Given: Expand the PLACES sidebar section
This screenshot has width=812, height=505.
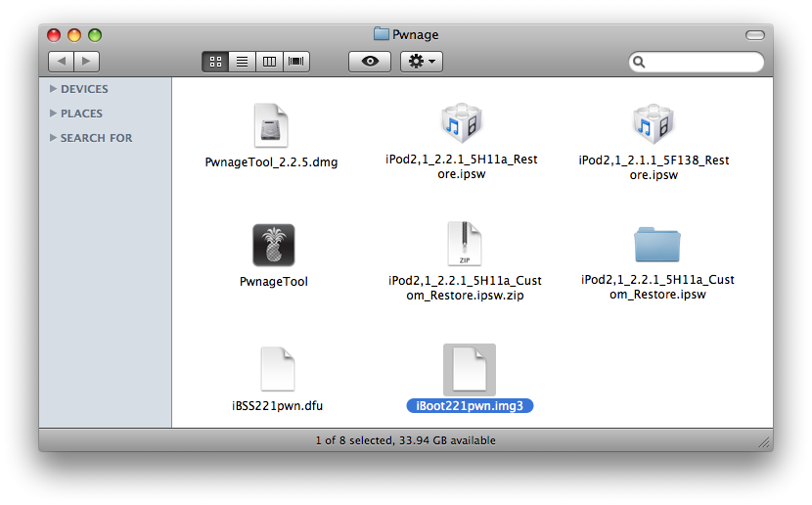Looking at the screenshot, I should pos(54,114).
